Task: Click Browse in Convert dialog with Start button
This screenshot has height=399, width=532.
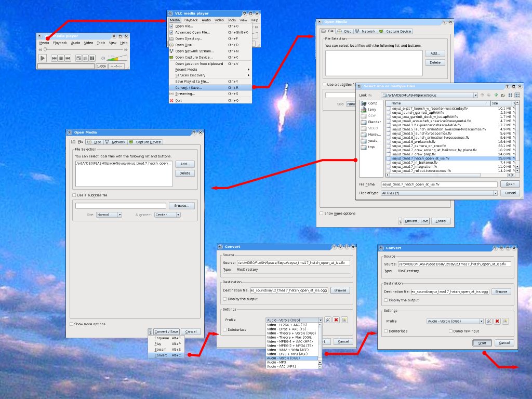Action: [x=501, y=292]
